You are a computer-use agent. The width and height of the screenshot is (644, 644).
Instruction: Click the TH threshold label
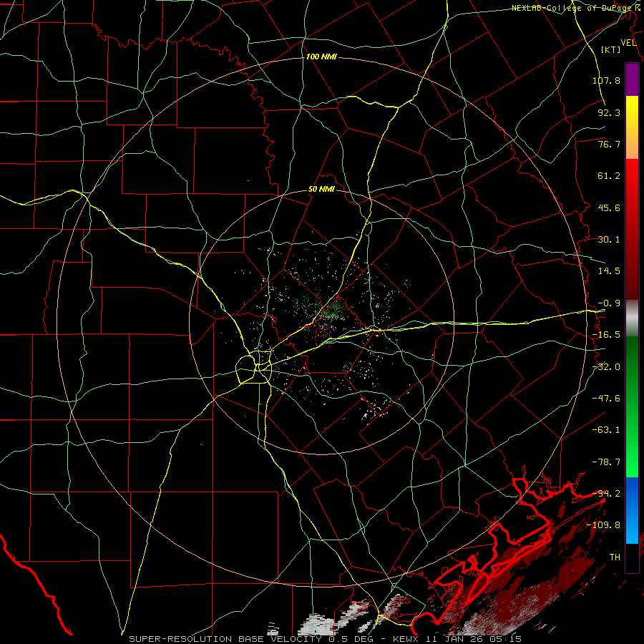click(615, 557)
